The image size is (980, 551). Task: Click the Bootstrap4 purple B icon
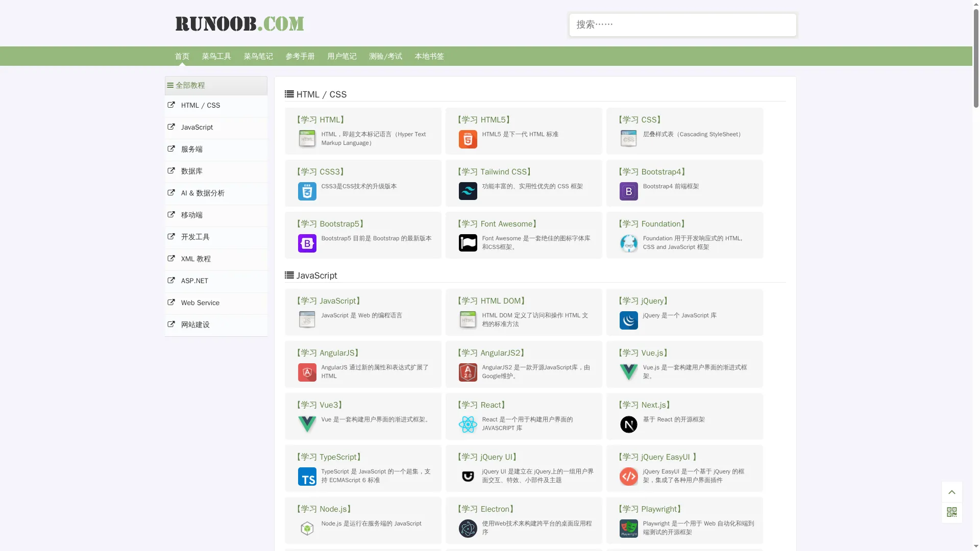pos(628,191)
